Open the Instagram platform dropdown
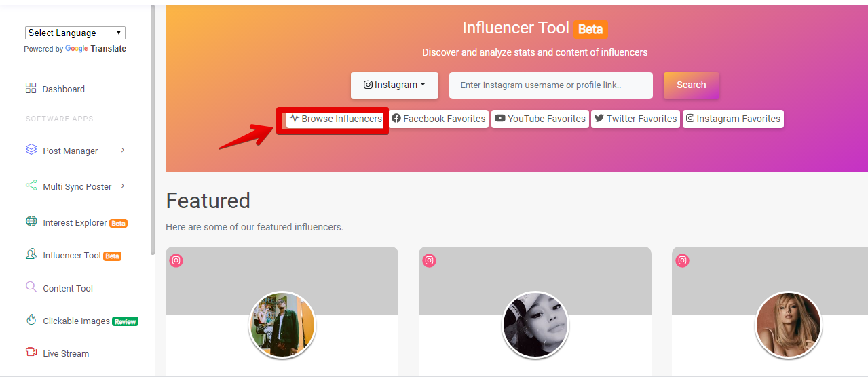This screenshot has width=868, height=381. tap(394, 85)
